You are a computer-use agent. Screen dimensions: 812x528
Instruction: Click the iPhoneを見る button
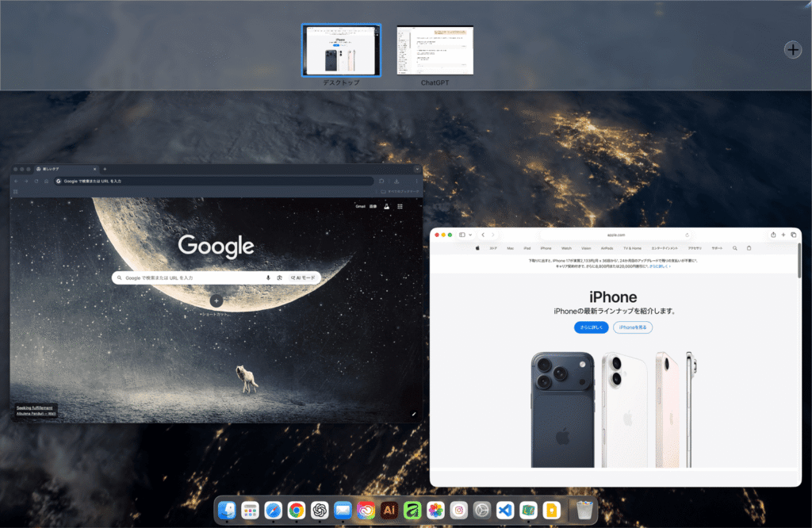pyautogui.click(x=633, y=327)
